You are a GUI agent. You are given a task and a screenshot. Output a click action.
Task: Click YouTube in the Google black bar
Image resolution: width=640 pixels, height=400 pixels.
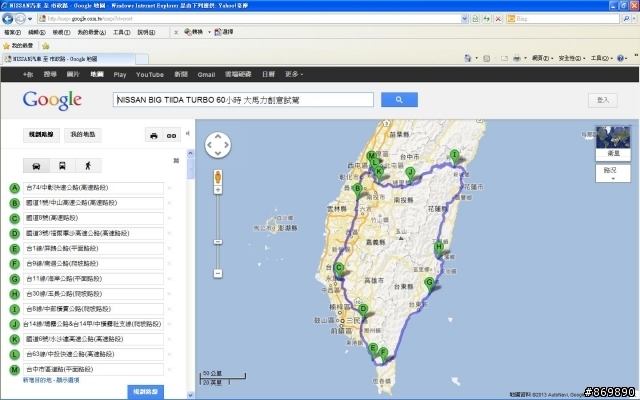150,74
